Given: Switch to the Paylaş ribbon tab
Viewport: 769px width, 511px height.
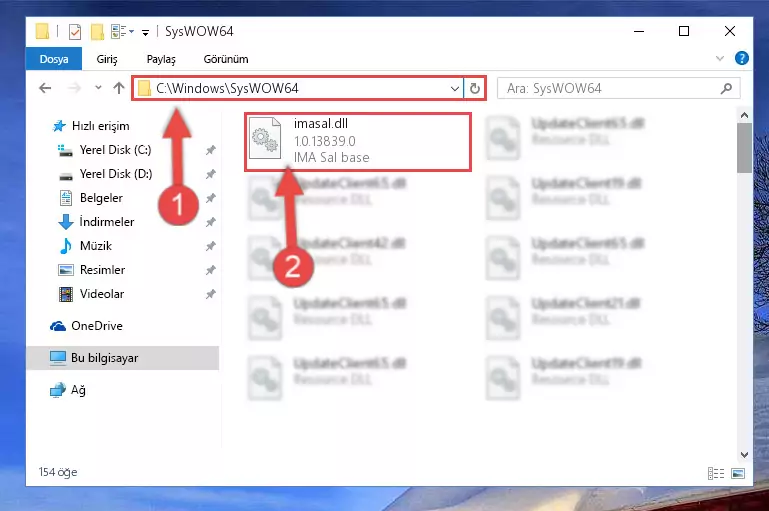Looking at the screenshot, I should (161, 59).
